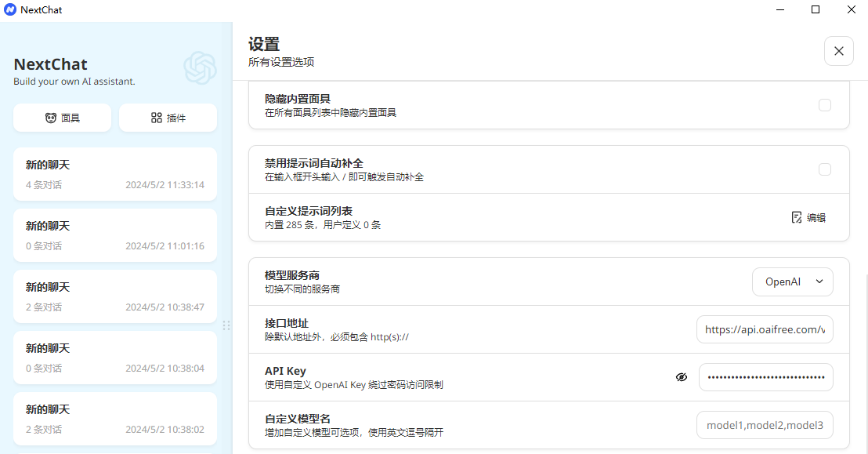The image size is (868, 454).
Task: Open chat dated 2024/5/2 10:38:02
Action: coord(115,419)
